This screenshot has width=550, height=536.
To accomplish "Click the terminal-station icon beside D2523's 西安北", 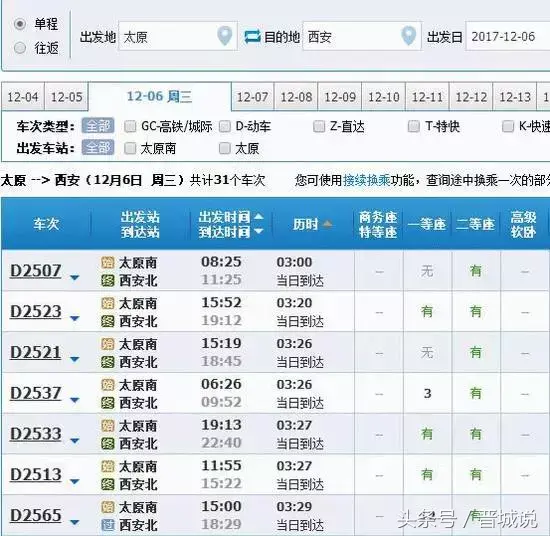I will 108,321.
